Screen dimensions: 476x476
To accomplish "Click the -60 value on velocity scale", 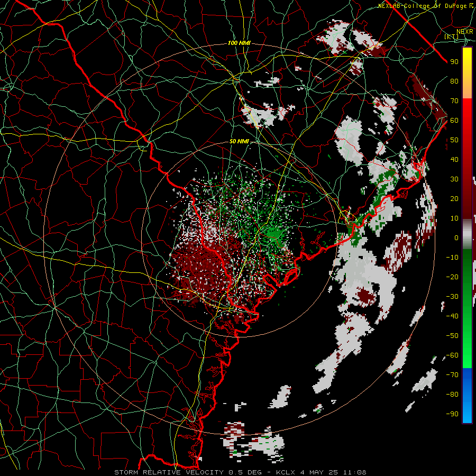I will pos(452,355).
